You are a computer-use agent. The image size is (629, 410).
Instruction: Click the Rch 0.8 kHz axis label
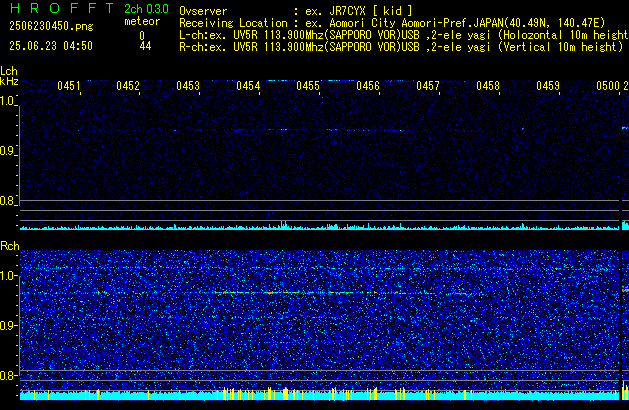pyautogui.click(x=8, y=375)
